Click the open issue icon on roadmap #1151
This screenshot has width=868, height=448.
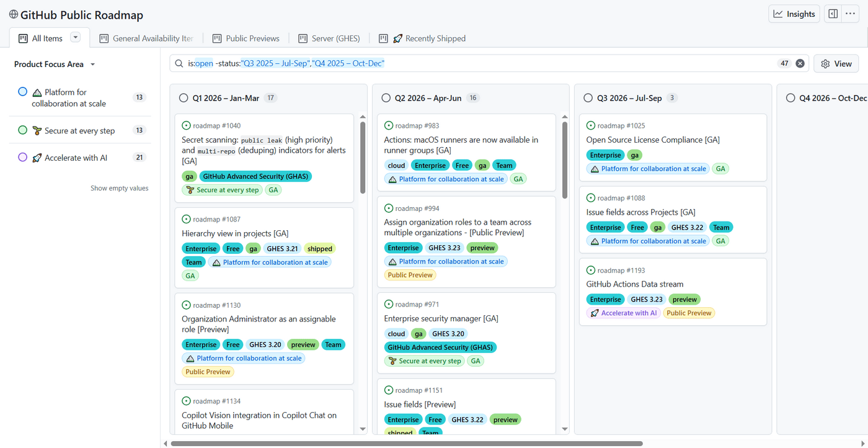(x=389, y=390)
